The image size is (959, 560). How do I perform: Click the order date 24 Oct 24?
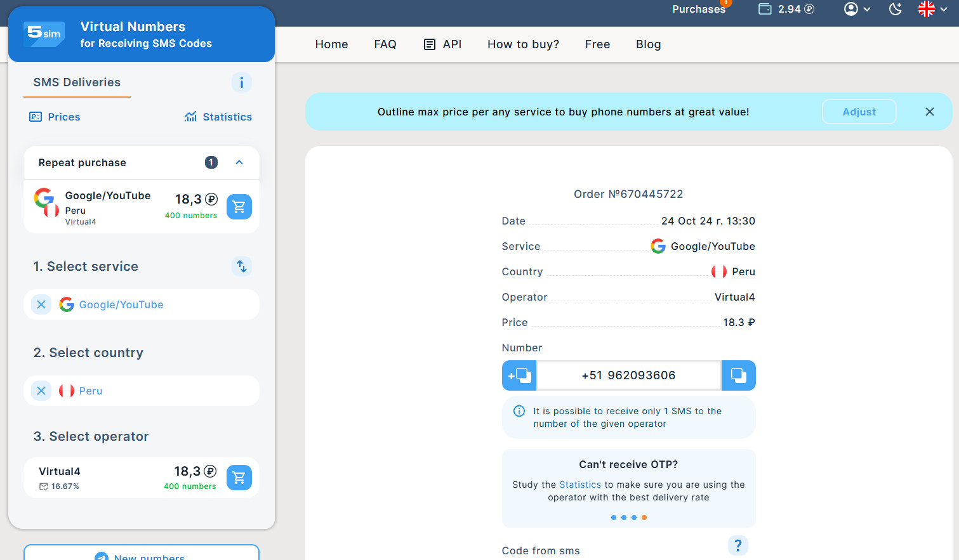pos(708,221)
